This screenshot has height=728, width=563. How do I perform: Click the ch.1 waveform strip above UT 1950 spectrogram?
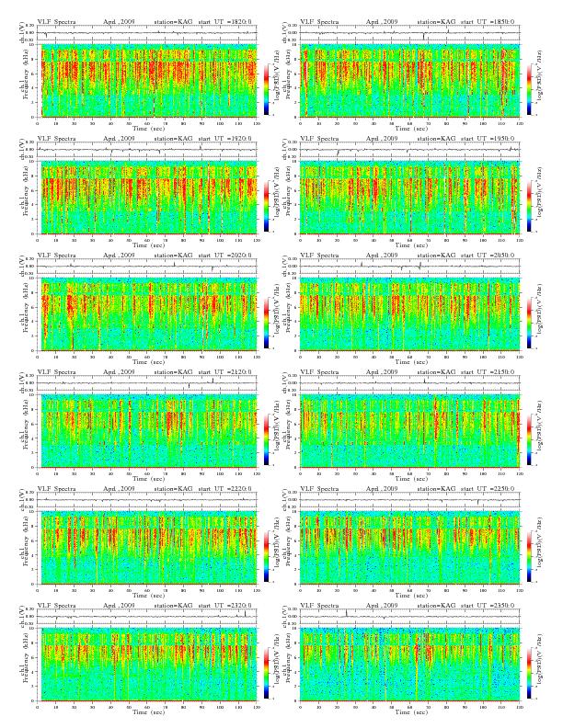pos(409,150)
